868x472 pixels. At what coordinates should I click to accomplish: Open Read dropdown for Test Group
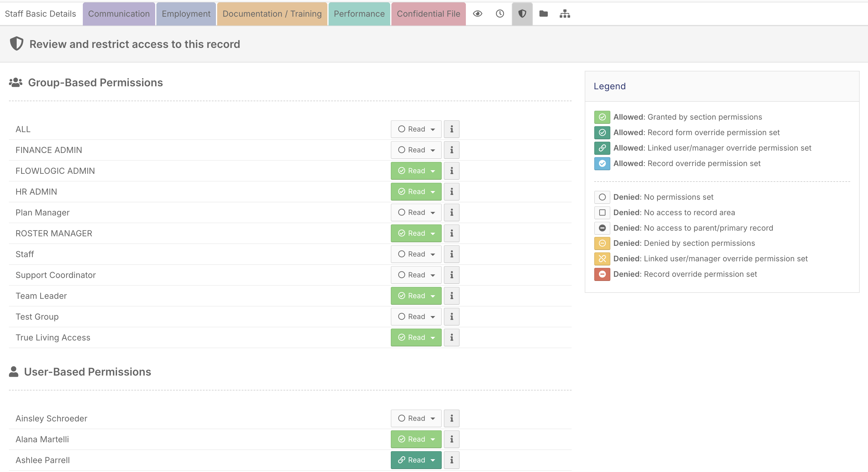(x=416, y=317)
